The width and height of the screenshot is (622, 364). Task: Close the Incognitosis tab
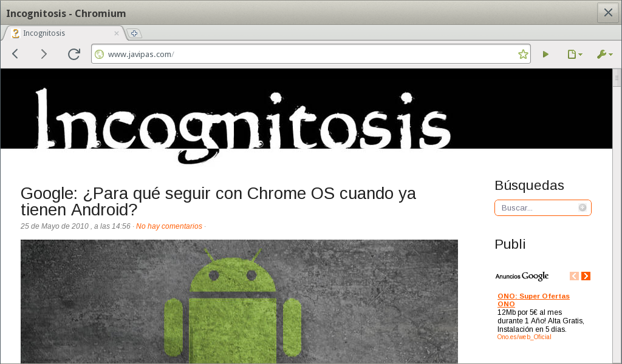point(116,33)
